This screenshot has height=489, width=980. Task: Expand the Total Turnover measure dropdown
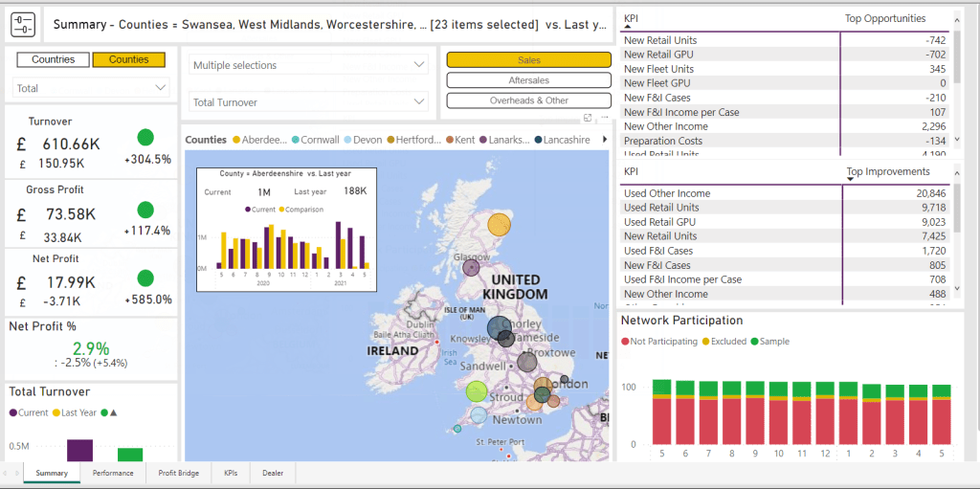(x=309, y=102)
